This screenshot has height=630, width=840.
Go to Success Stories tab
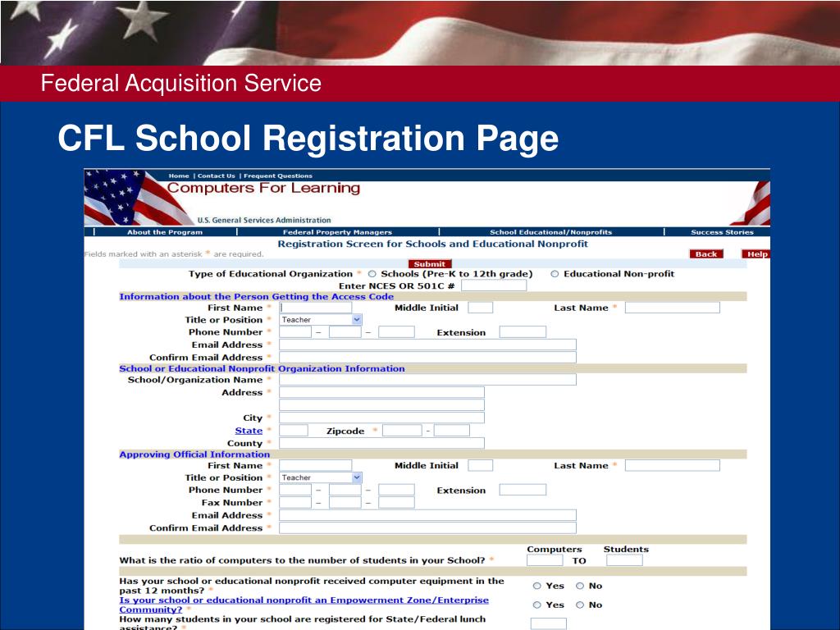(x=722, y=232)
